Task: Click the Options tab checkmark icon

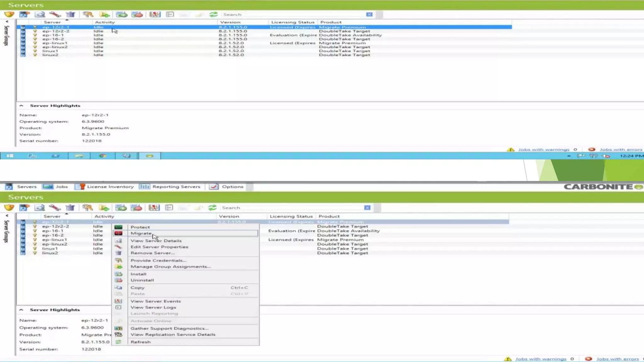Action: tap(214, 187)
